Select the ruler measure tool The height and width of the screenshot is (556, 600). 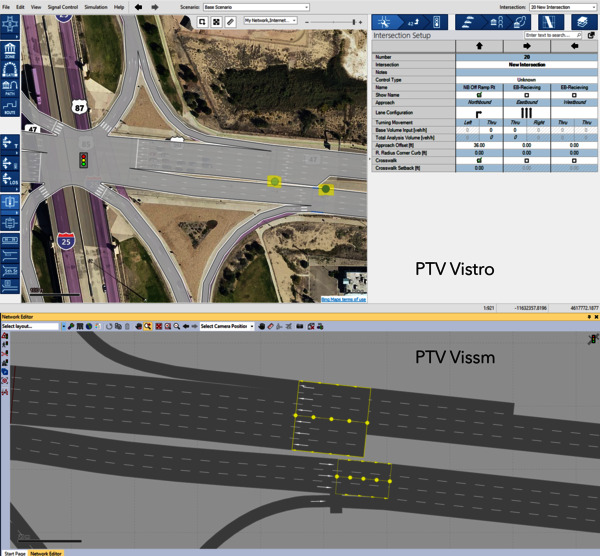[230, 22]
